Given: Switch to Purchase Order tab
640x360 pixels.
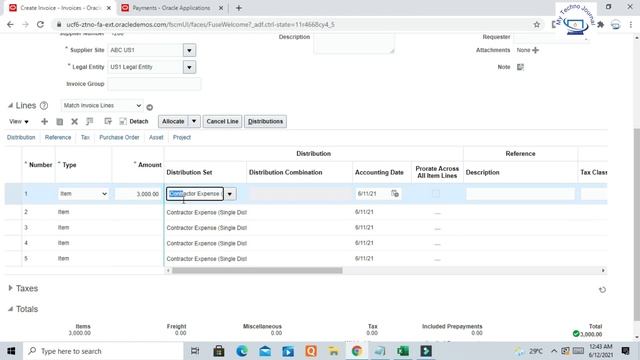Looking at the screenshot, I should click(x=119, y=137).
